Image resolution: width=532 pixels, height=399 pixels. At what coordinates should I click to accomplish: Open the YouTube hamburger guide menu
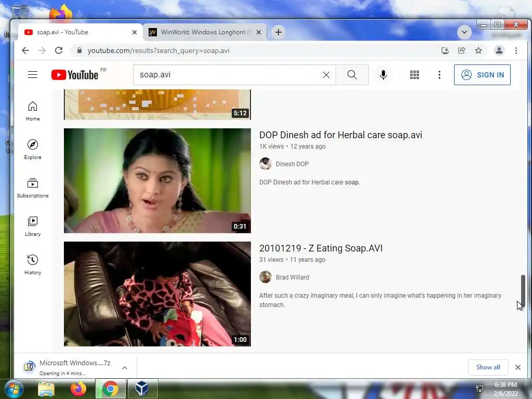(x=33, y=75)
